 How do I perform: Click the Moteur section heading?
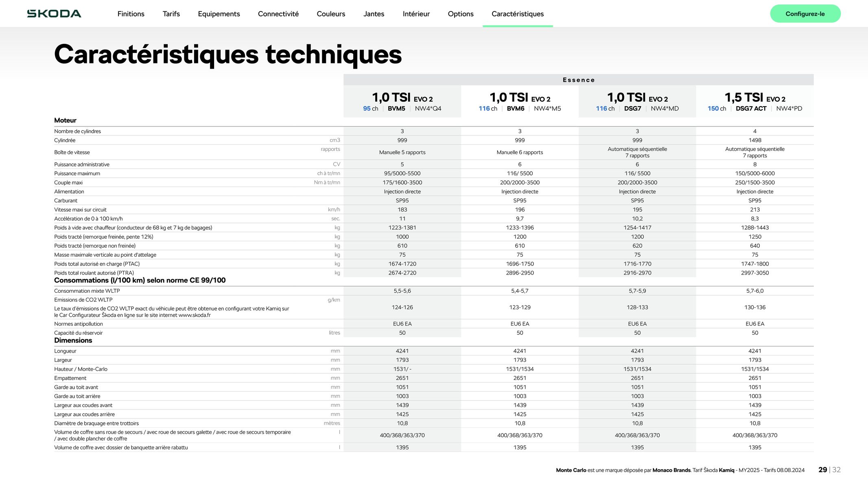[65, 120]
